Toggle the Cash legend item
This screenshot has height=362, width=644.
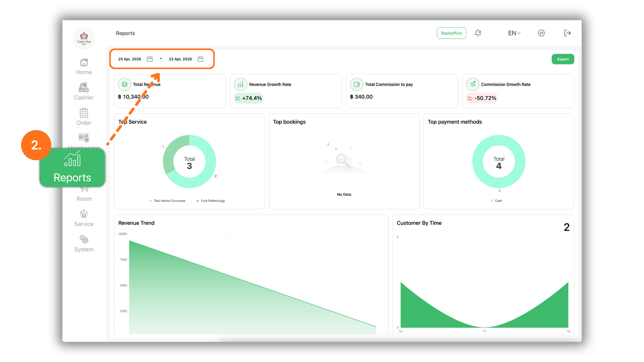tap(496, 201)
